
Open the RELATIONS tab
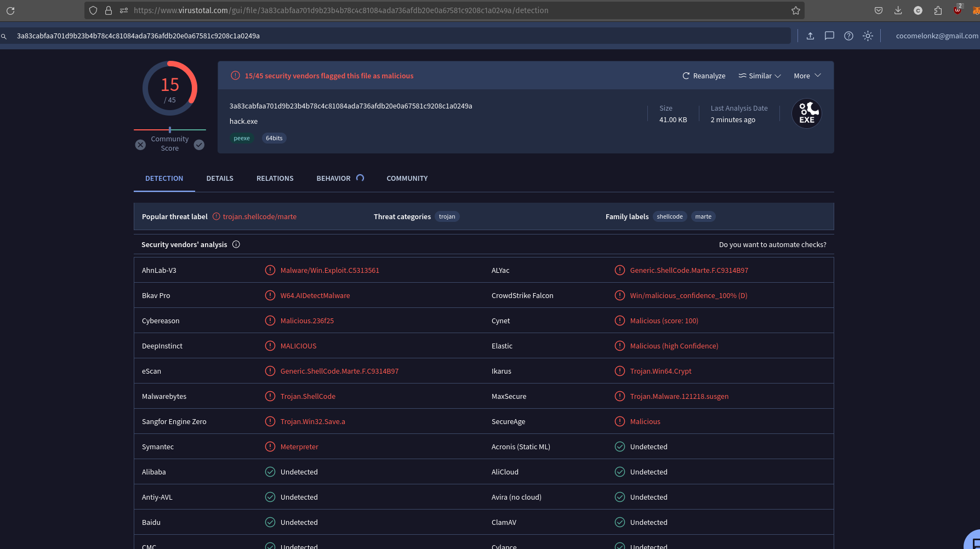tap(275, 179)
